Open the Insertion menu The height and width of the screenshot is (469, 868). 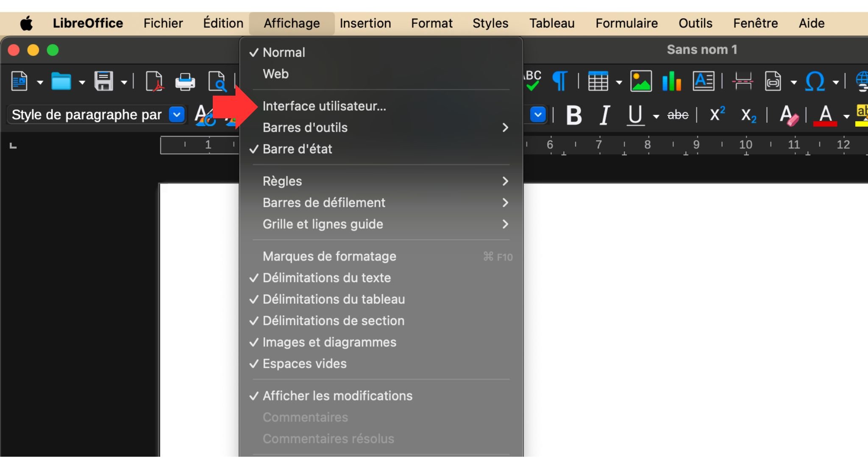[x=365, y=23]
